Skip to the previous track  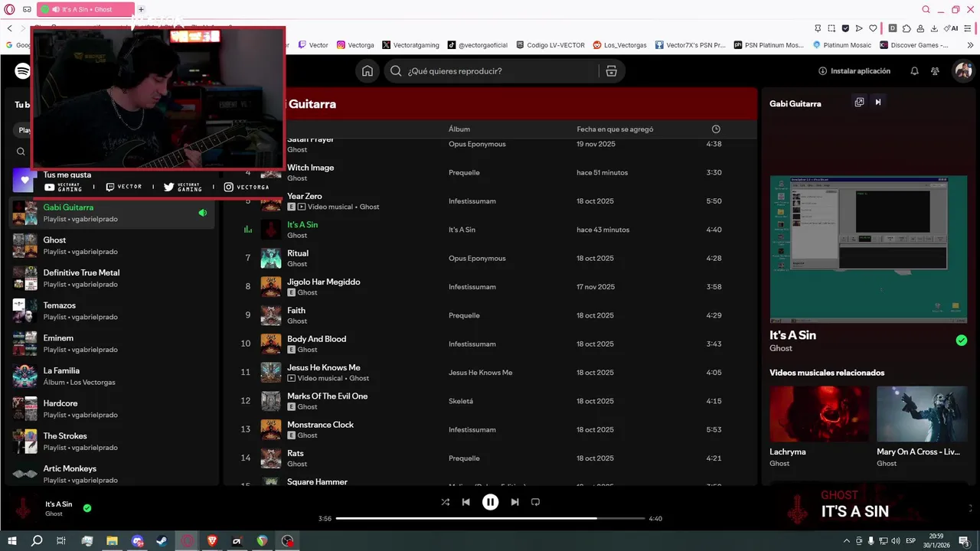pos(465,502)
